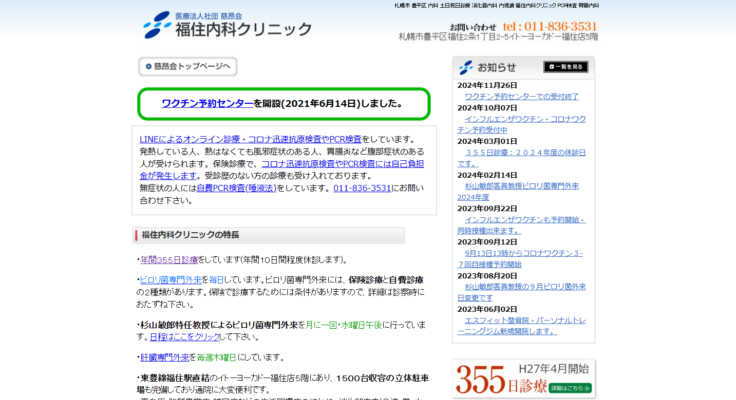Open the 年間355日診療 link
Viewport: 736px width, 400px height.
169,260
